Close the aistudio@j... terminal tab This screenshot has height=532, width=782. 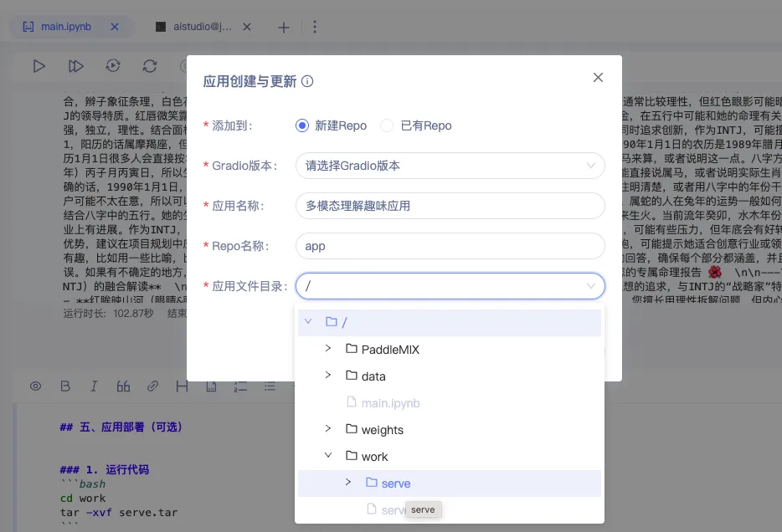pos(247,27)
